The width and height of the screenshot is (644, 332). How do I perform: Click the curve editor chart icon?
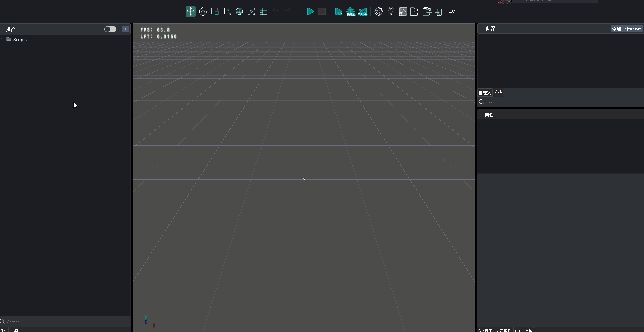pyautogui.click(x=403, y=11)
